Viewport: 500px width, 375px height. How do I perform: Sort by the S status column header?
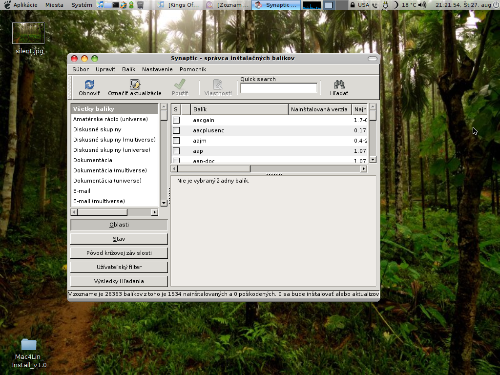pos(176,109)
